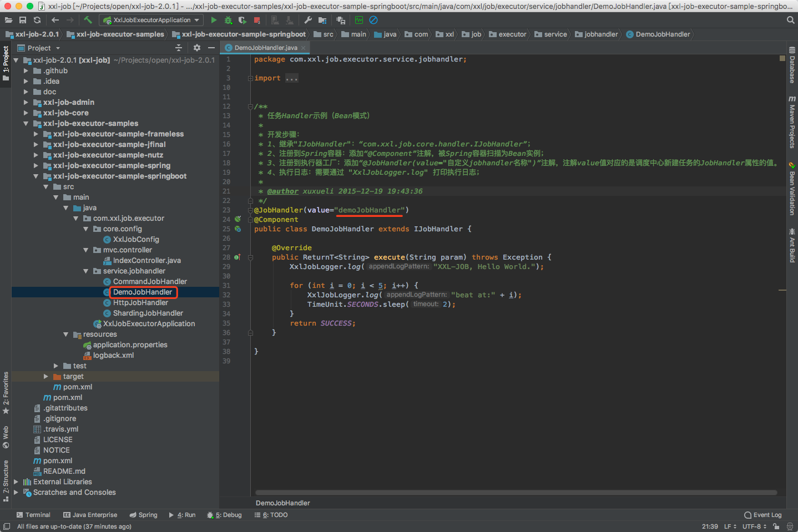
Task: Toggle the 1: Project side tab
Action: click(x=6, y=63)
